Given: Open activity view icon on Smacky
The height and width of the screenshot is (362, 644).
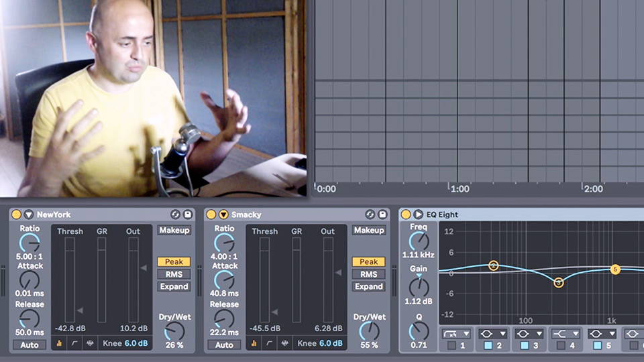Looking at the screenshot, I should (284, 343).
